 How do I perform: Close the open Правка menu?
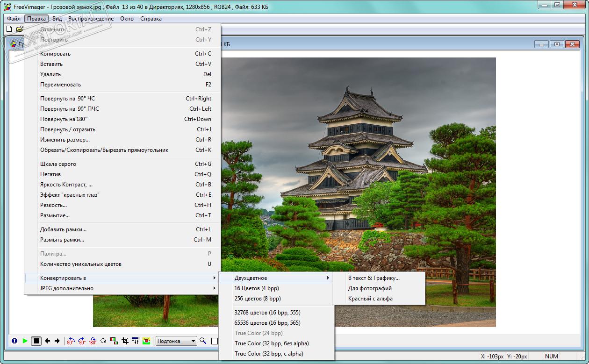[x=36, y=19]
